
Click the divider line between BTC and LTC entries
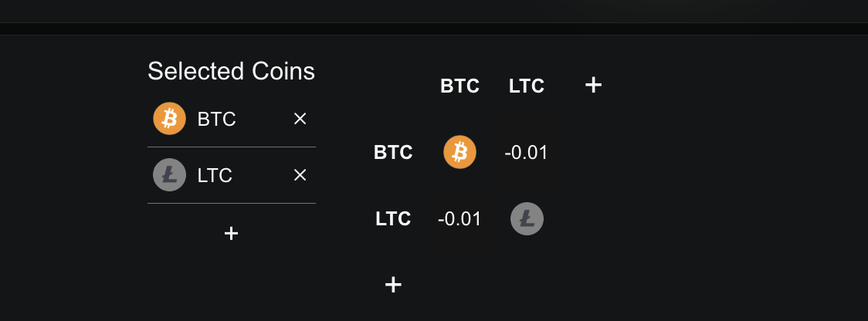[x=232, y=147]
